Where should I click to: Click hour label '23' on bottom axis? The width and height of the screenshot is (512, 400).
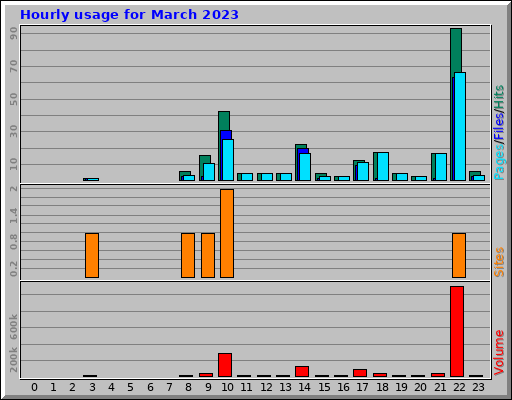pyautogui.click(x=478, y=387)
